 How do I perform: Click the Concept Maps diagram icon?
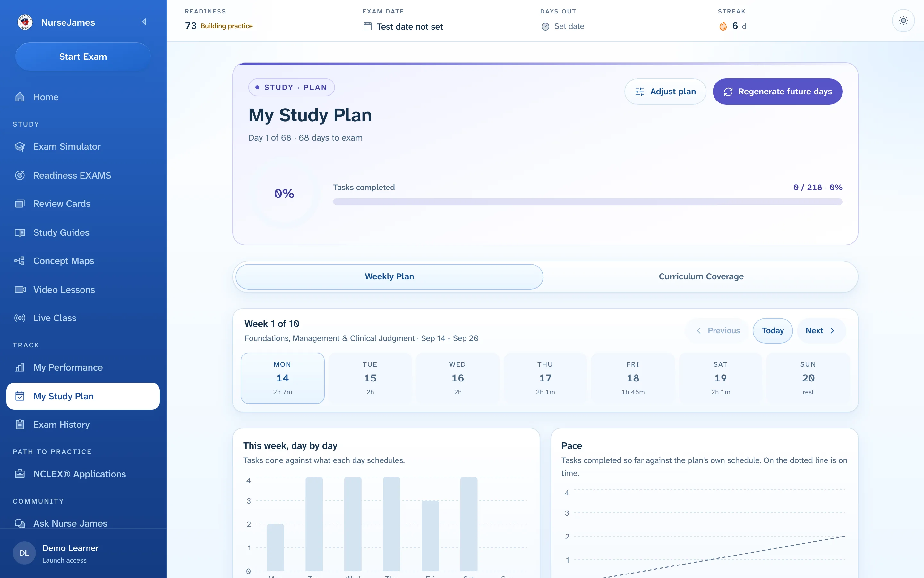pyautogui.click(x=20, y=261)
